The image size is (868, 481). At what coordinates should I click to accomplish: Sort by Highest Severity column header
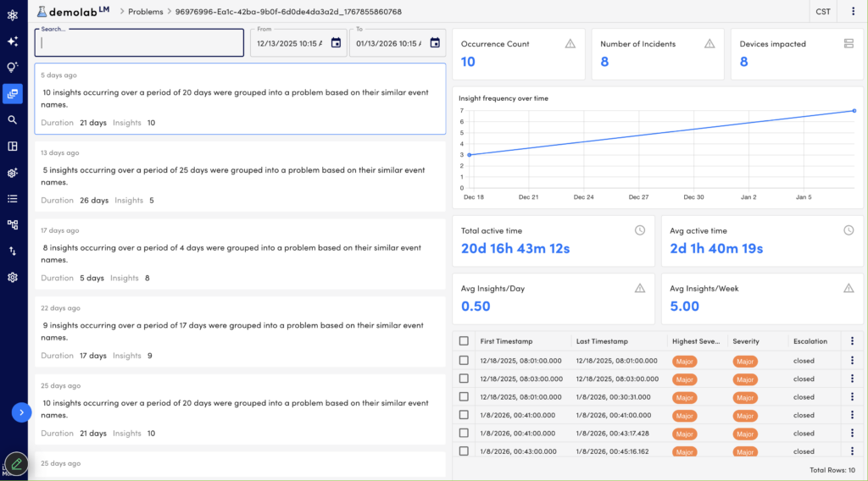tap(696, 341)
